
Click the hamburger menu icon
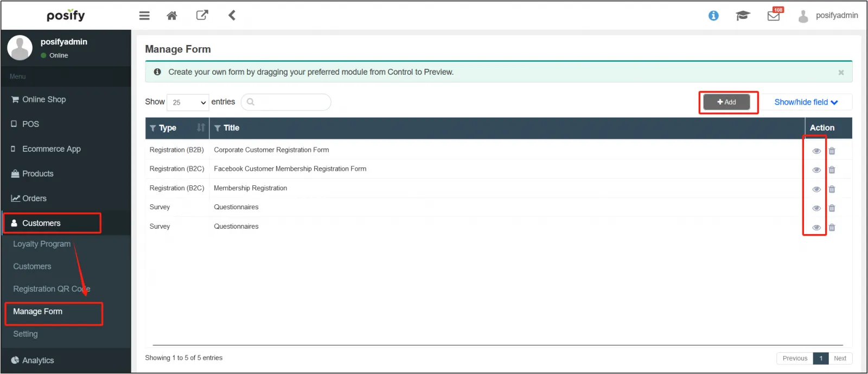coord(144,16)
